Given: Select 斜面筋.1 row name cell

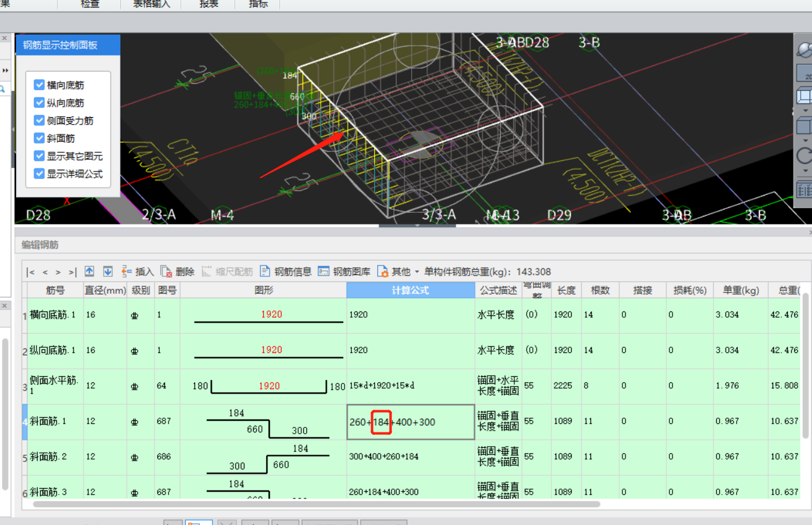Looking at the screenshot, I should 56,421.
